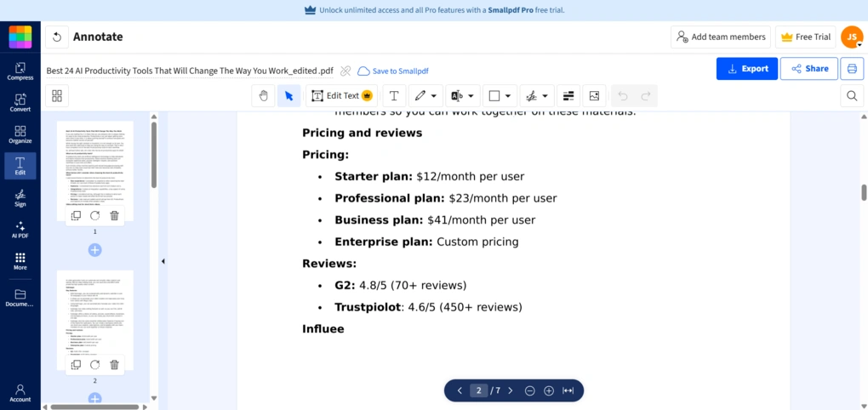This screenshot has height=410, width=868.
Task: Toggle the page thumbnails grid view
Action: coord(57,96)
